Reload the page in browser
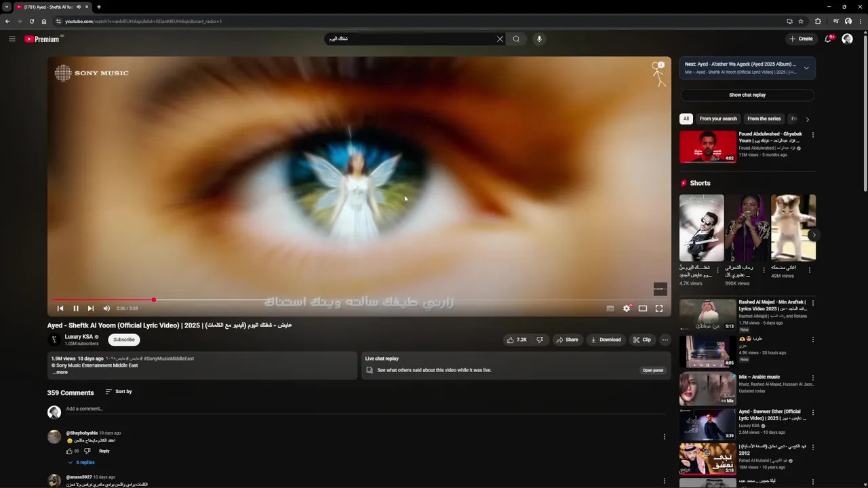 31,21
